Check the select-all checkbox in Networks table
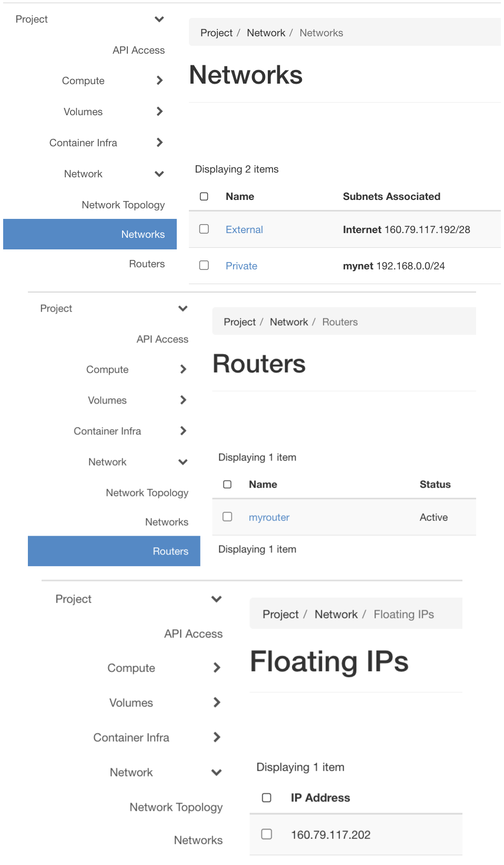This screenshot has width=504, height=865. tap(204, 196)
